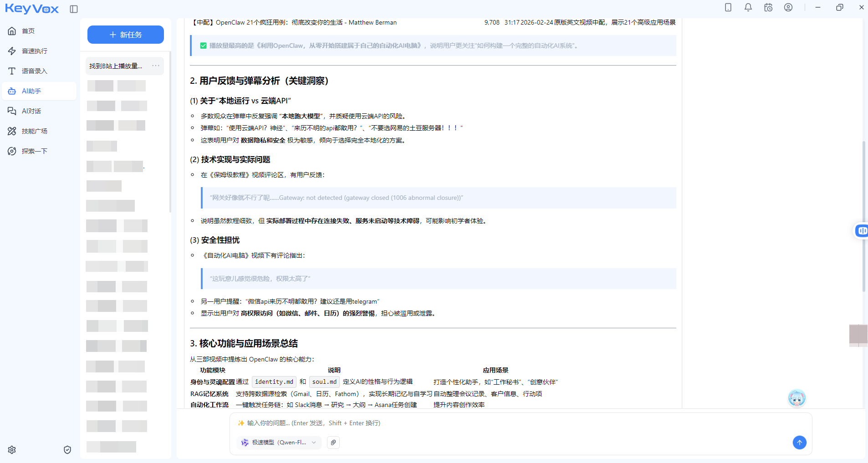Click the shield security icon
Screen dimensions: 868x463
pyautogui.click(x=67, y=450)
